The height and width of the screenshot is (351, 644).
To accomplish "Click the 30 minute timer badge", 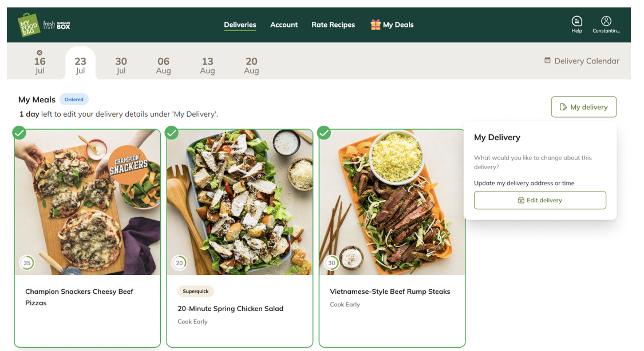I will [x=331, y=263].
